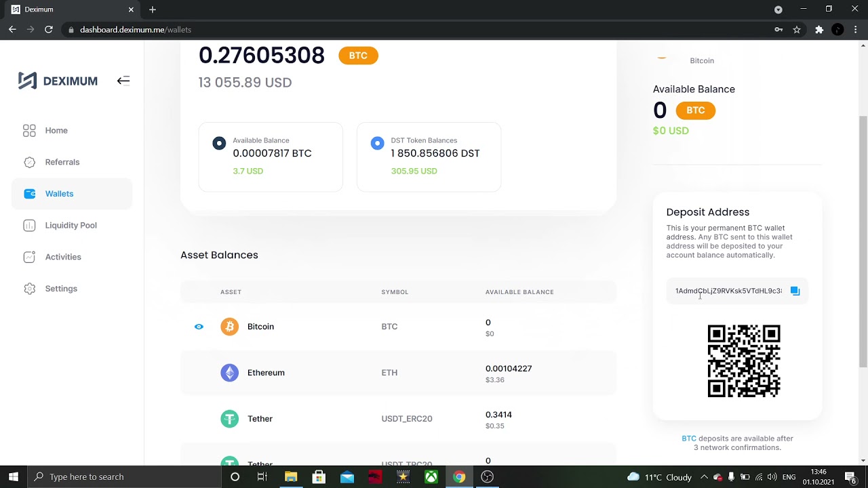This screenshot has height=488, width=868.
Task: Select the Ethereum asset row name
Action: click(266, 373)
